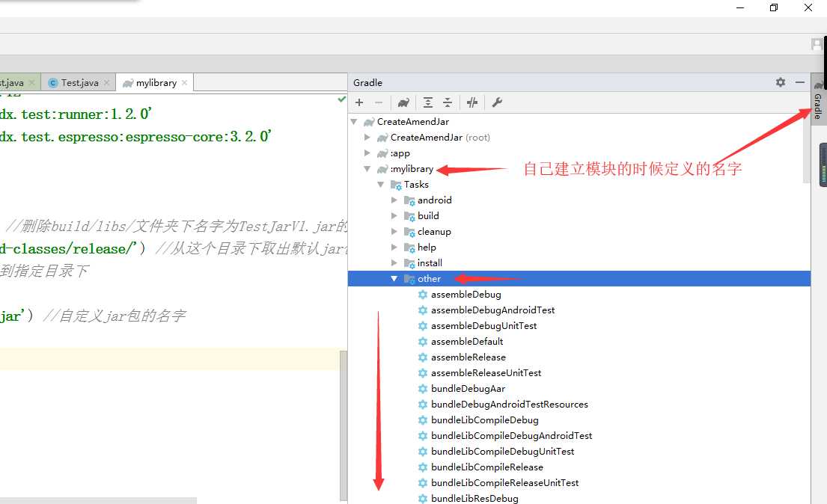Click the plus icon in Gradle toolbar
This screenshot has width=827, height=504.
(359, 102)
